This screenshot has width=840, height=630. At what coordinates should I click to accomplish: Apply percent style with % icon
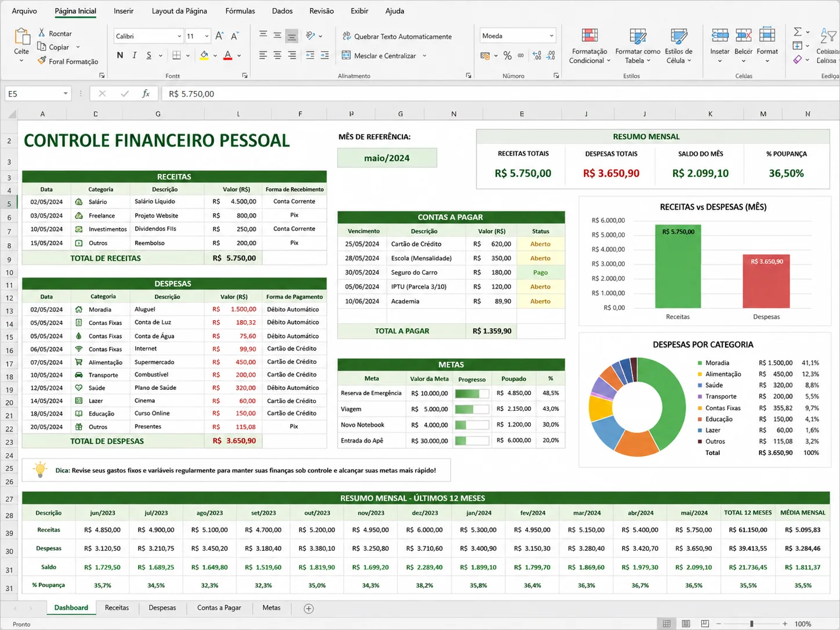pyautogui.click(x=508, y=56)
